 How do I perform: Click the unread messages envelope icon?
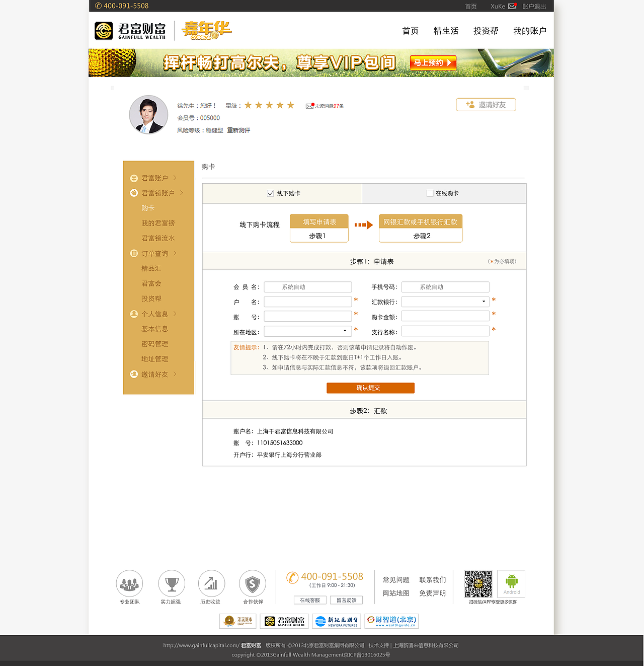tap(309, 106)
